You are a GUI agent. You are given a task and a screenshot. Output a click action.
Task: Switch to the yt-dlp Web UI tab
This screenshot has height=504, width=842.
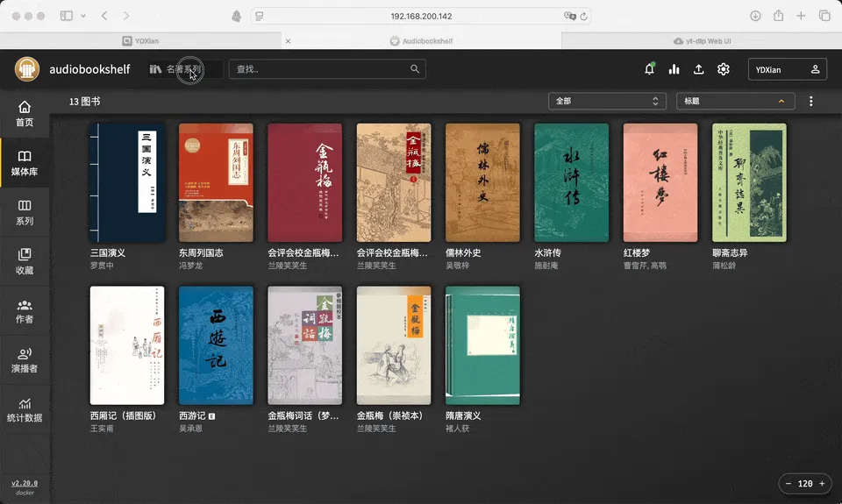[703, 41]
